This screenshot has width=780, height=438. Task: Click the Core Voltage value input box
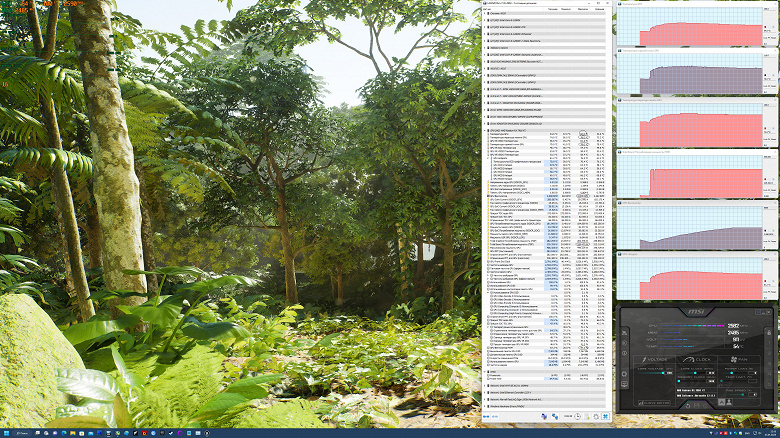point(669,373)
